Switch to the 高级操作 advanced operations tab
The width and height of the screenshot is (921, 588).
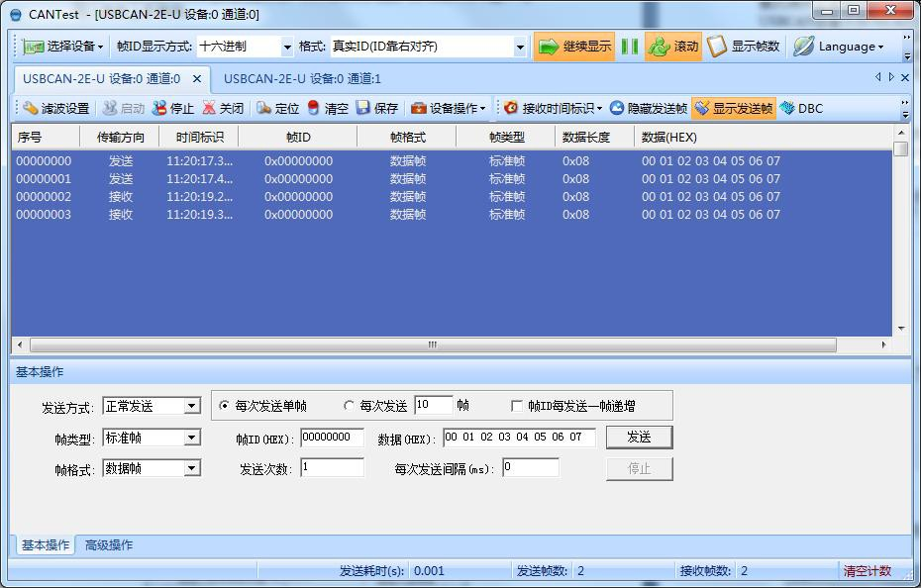[x=109, y=545]
